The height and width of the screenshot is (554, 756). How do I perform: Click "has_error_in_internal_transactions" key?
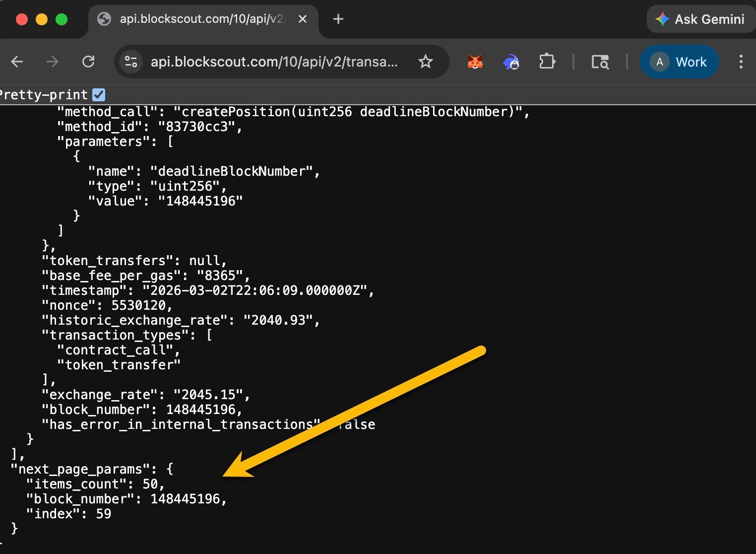coord(181,424)
